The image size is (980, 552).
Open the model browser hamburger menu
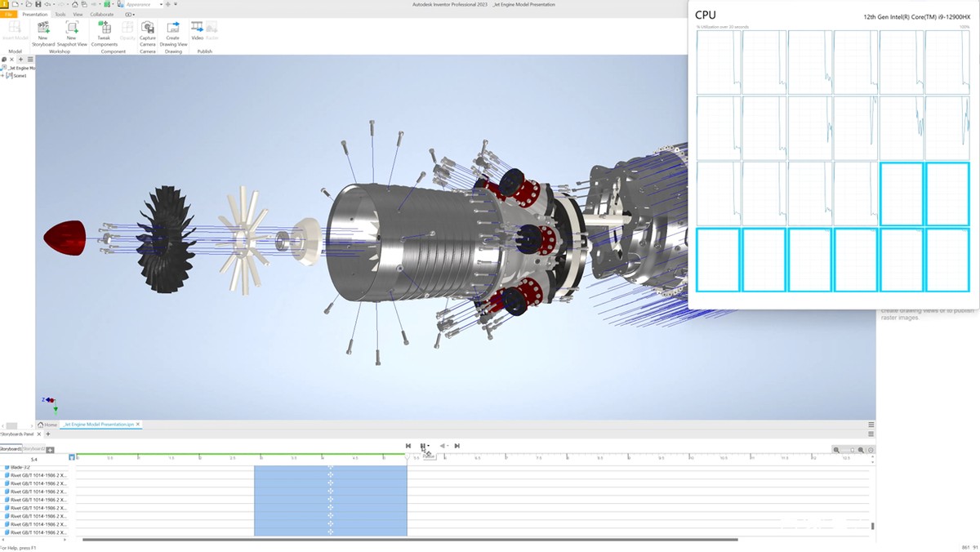click(30, 60)
